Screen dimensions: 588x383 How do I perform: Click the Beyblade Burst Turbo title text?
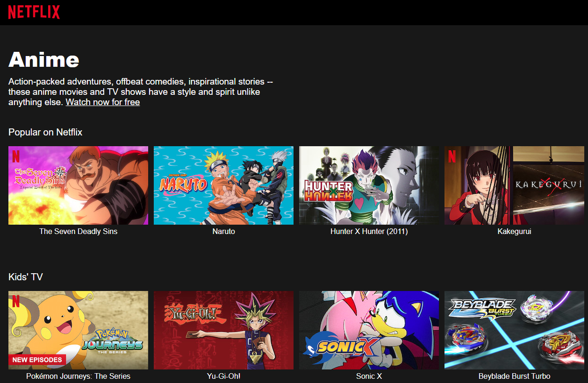click(x=514, y=376)
